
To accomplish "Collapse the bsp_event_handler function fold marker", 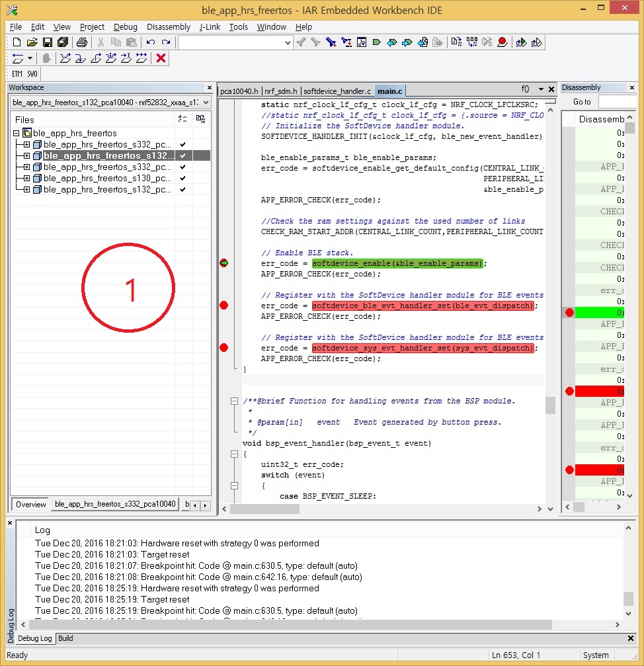I will (x=233, y=454).
